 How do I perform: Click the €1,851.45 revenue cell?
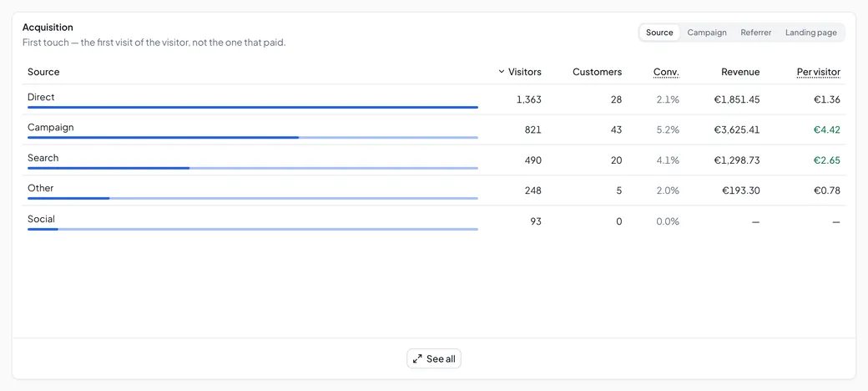click(x=737, y=99)
